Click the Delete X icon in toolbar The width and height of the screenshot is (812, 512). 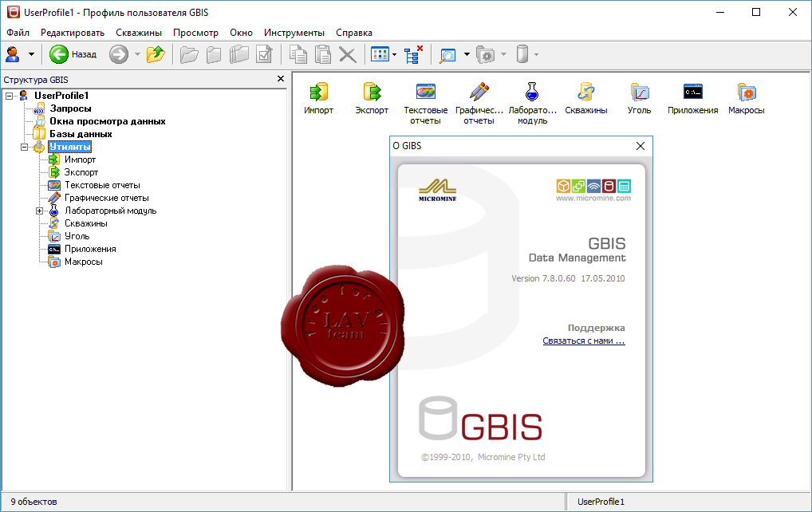[x=348, y=54]
